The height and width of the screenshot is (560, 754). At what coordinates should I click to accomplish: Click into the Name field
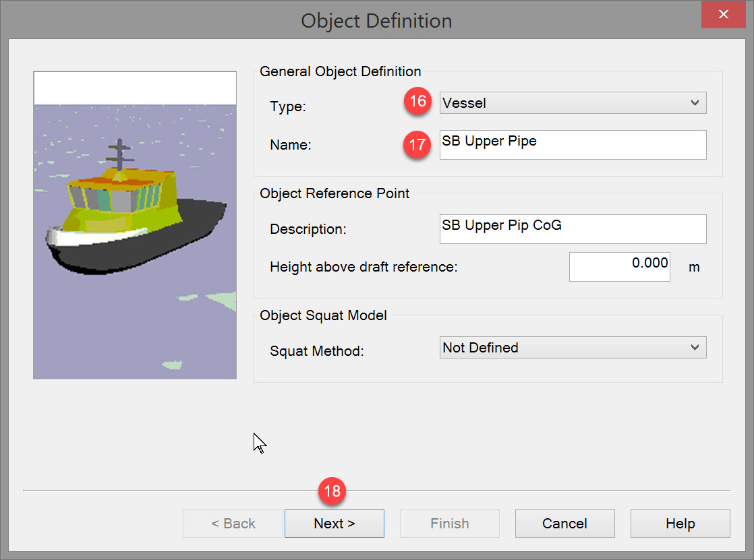click(573, 145)
